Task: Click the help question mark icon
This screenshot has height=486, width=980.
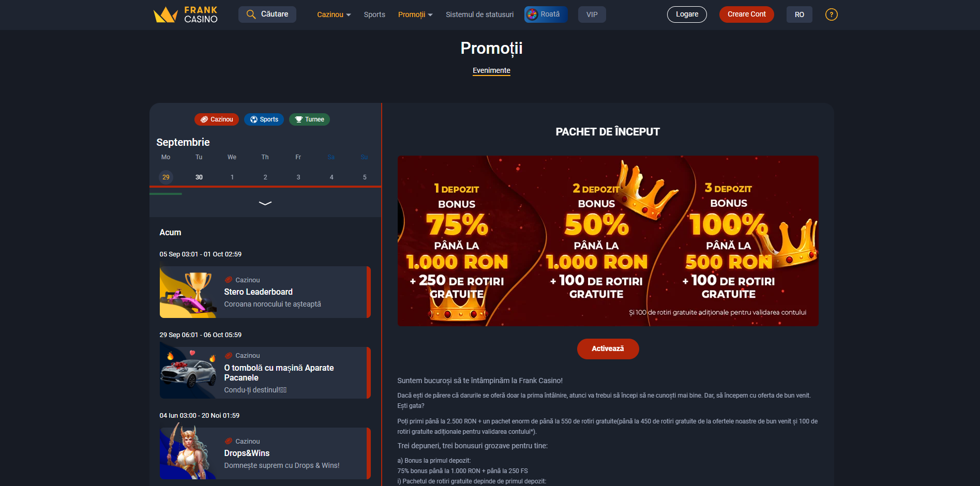Action: 831,14
